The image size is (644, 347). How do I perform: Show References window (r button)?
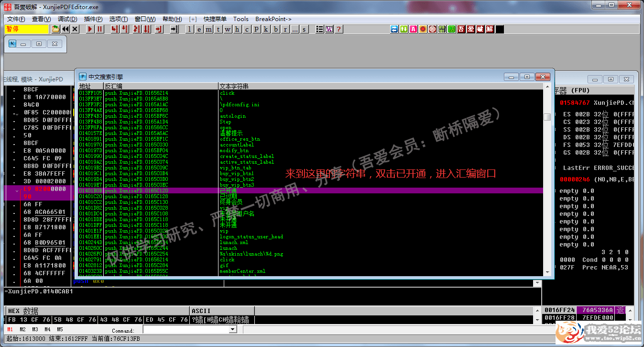[285, 29]
